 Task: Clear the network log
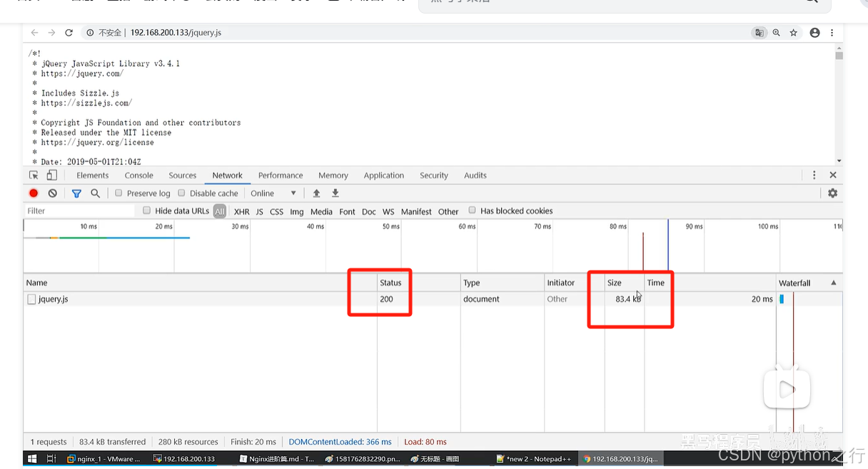[x=52, y=193]
